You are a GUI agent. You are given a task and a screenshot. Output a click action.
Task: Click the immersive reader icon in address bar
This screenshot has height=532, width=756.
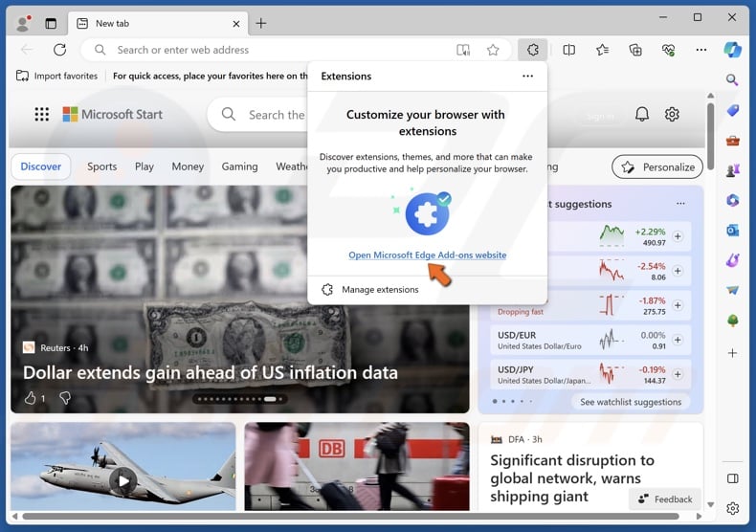[463, 50]
